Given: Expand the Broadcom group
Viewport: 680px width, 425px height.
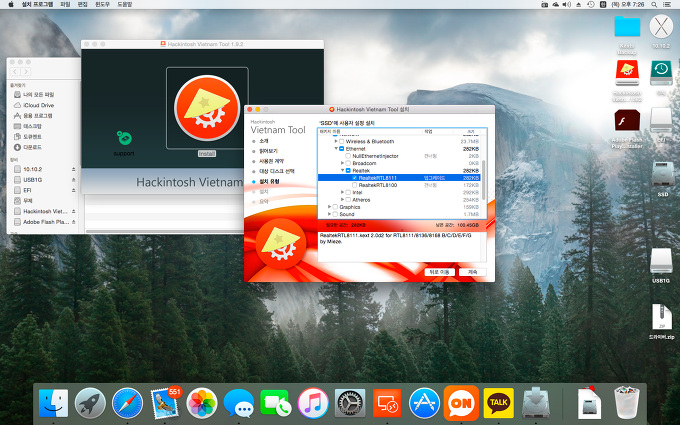Looking at the screenshot, I should [342, 163].
